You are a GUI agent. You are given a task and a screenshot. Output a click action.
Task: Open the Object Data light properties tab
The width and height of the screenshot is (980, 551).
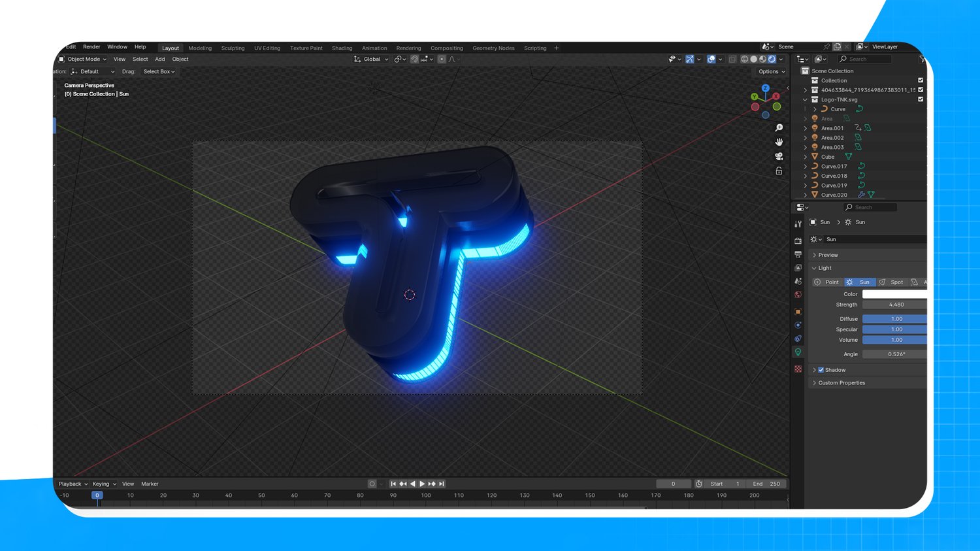798,352
